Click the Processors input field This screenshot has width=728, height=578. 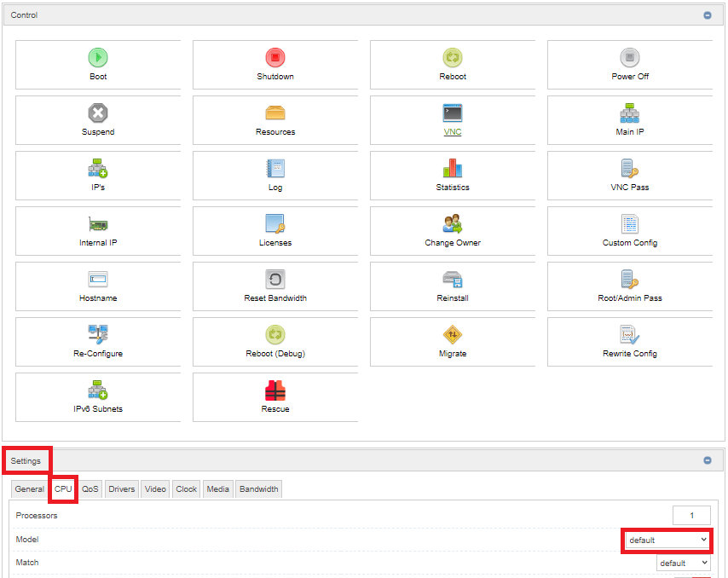[691, 515]
